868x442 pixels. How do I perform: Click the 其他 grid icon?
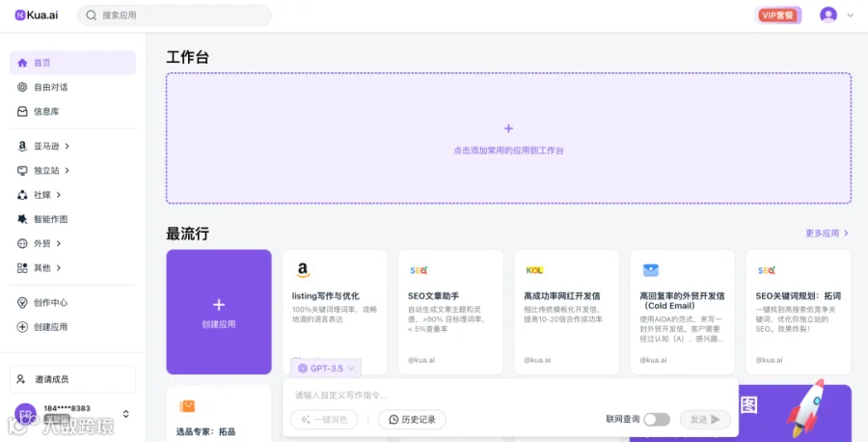point(22,268)
